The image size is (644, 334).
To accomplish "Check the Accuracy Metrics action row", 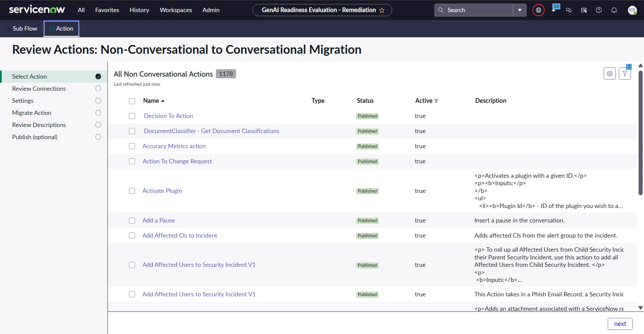I will click(x=132, y=146).
